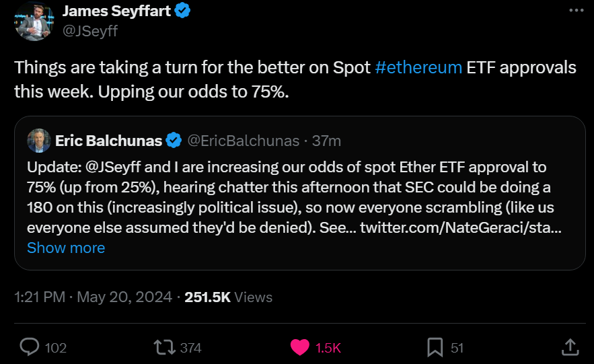This screenshot has width=594, height=364.
Task: Click the share upload icon
Action: [570, 347]
